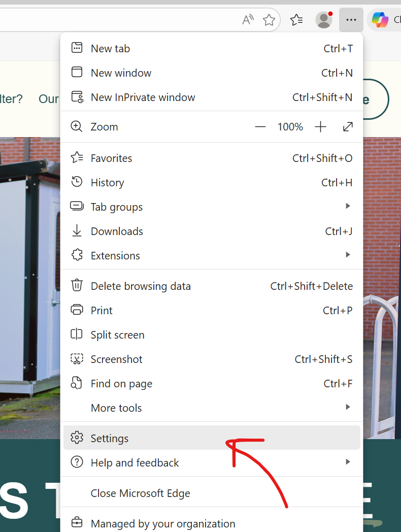
Task: Click the Read aloud icon in address bar
Action: (x=248, y=20)
